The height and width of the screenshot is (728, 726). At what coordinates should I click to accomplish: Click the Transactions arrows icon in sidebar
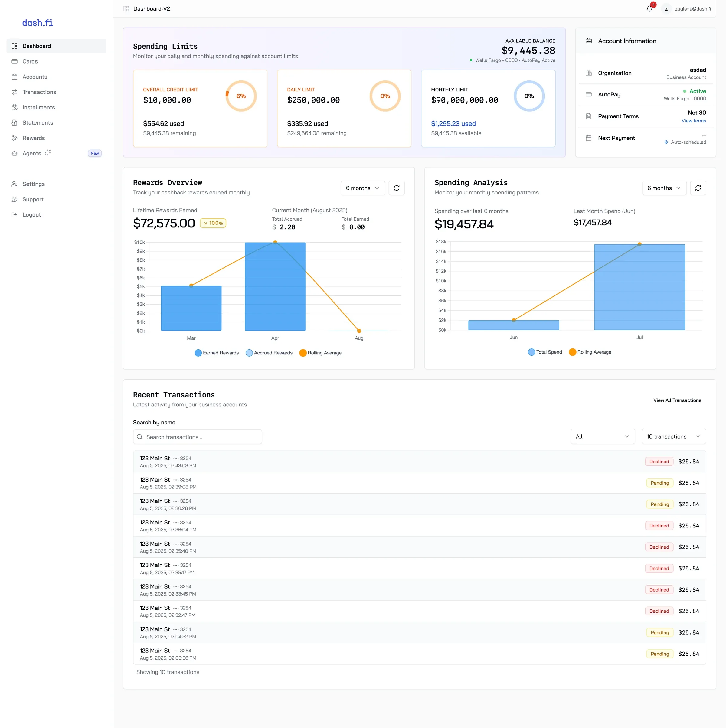tap(14, 92)
